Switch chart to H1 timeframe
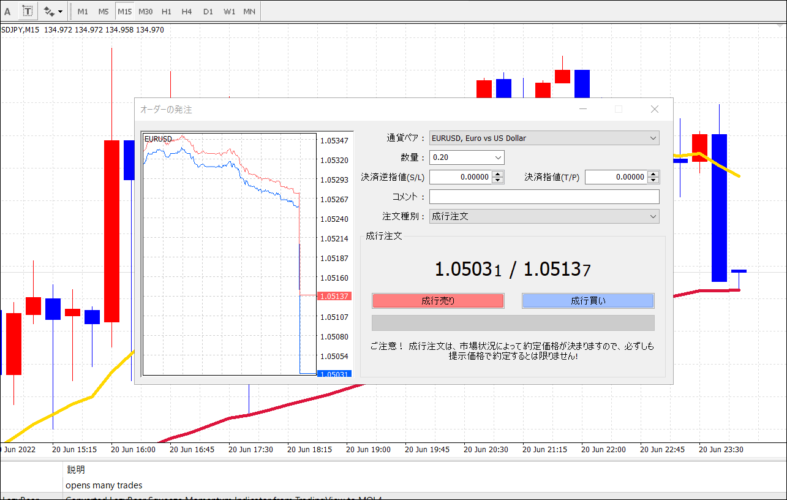Viewport: 787px width, 500px height. pos(166,11)
